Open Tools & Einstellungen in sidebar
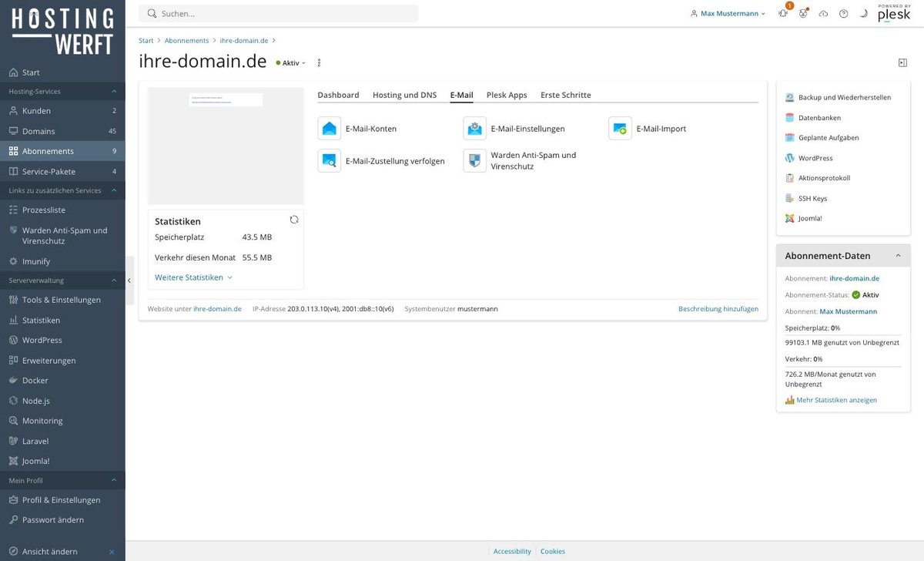Image resolution: width=924 pixels, height=561 pixels. click(62, 300)
